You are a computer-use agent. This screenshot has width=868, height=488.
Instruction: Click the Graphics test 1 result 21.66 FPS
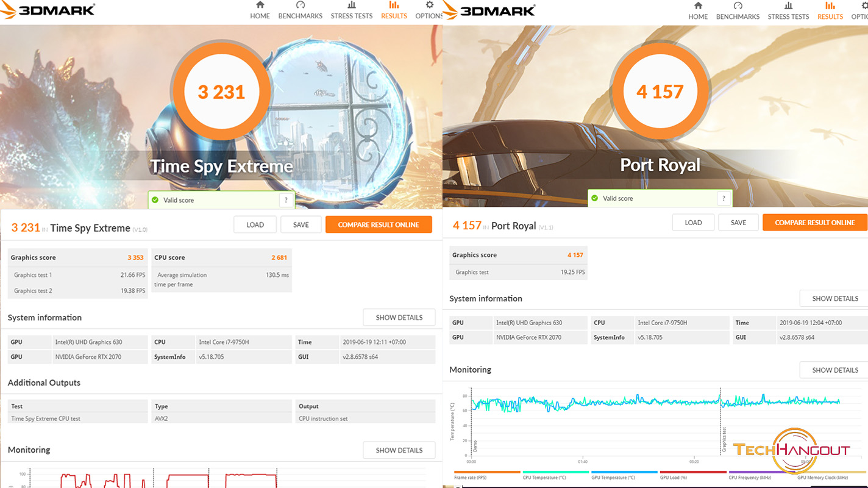(133, 275)
